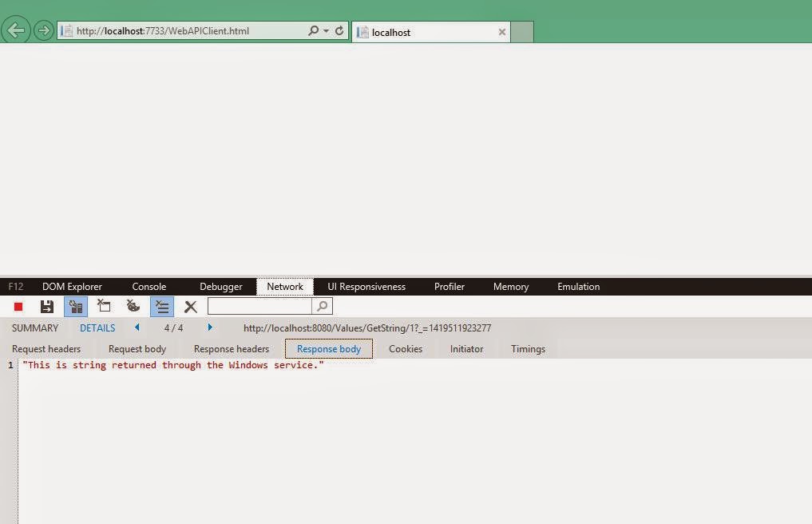Toggle the always refresh from server button
Screen dimensions: 812x524
76,307
